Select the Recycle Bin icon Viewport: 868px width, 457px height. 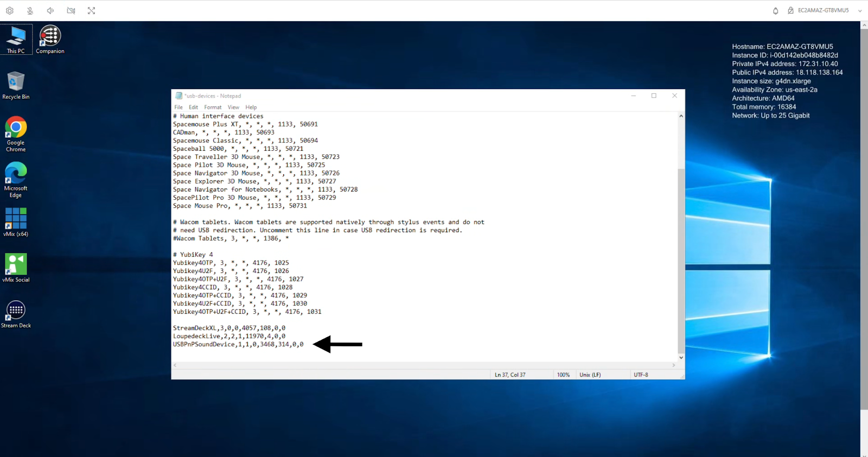tap(16, 85)
